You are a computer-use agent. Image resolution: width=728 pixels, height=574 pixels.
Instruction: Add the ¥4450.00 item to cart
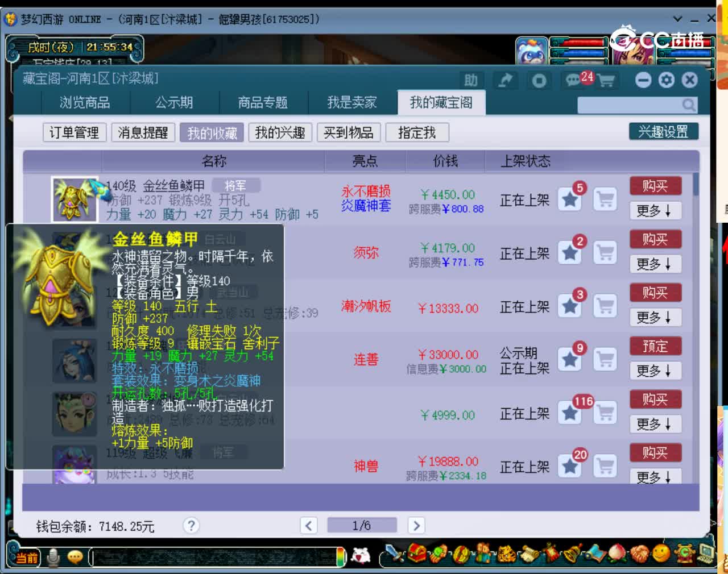pyautogui.click(x=606, y=199)
